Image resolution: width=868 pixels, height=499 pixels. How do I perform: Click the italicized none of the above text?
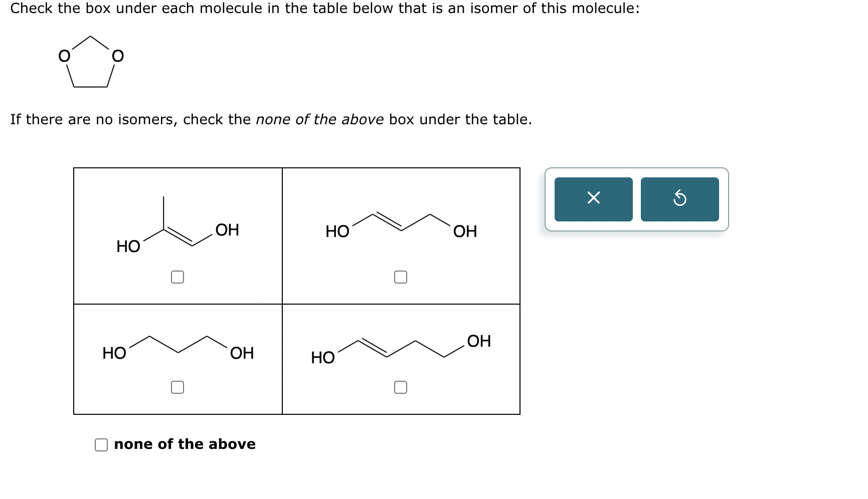[184, 444]
